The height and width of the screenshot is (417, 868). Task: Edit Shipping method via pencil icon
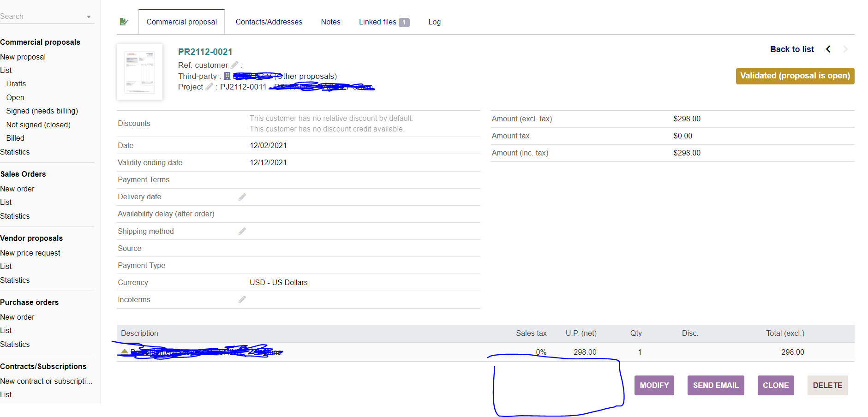pos(242,231)
